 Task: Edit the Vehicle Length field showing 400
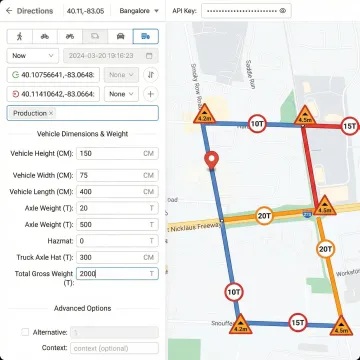pos(117,192)
